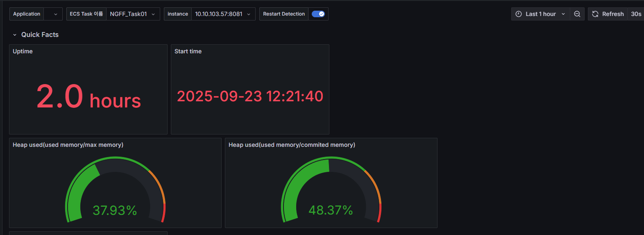
Task: Click the Heap used max memory panel title
Action: [68, 145]
